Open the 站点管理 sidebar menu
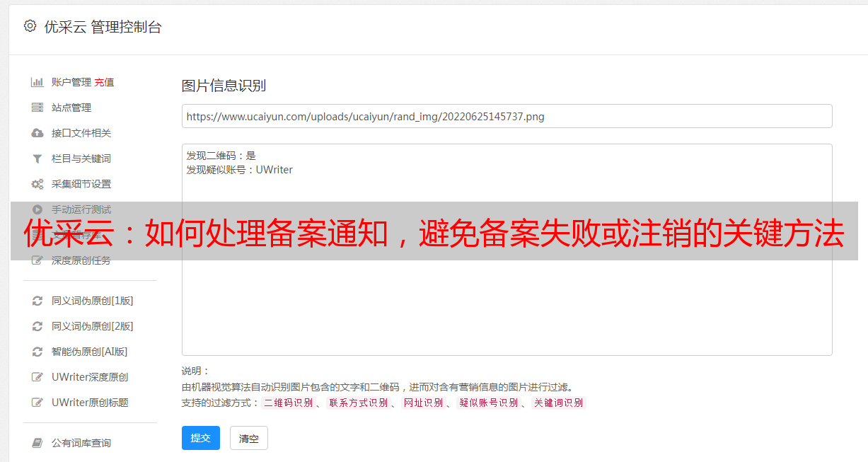 pyautogui.click(x=71, y=108)
